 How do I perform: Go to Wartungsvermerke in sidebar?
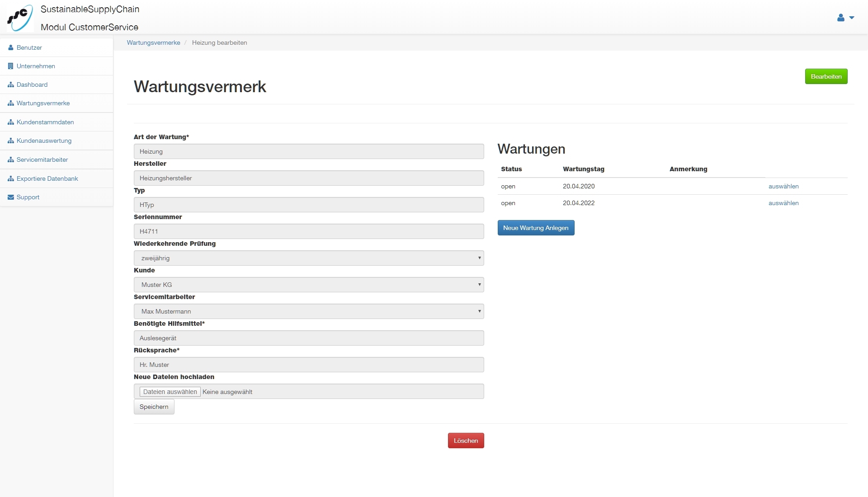click(x=43, y=103)
